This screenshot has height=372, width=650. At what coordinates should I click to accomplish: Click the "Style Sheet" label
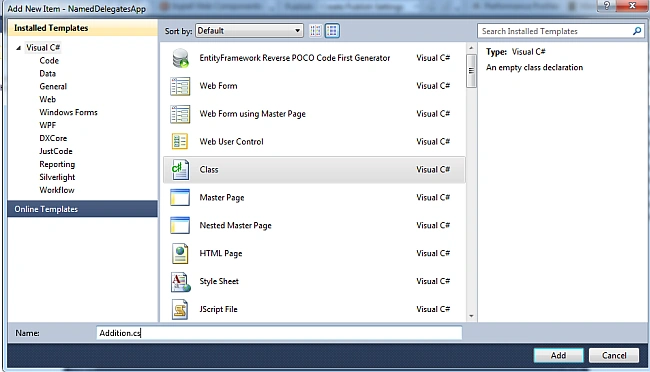coord(219,281)
